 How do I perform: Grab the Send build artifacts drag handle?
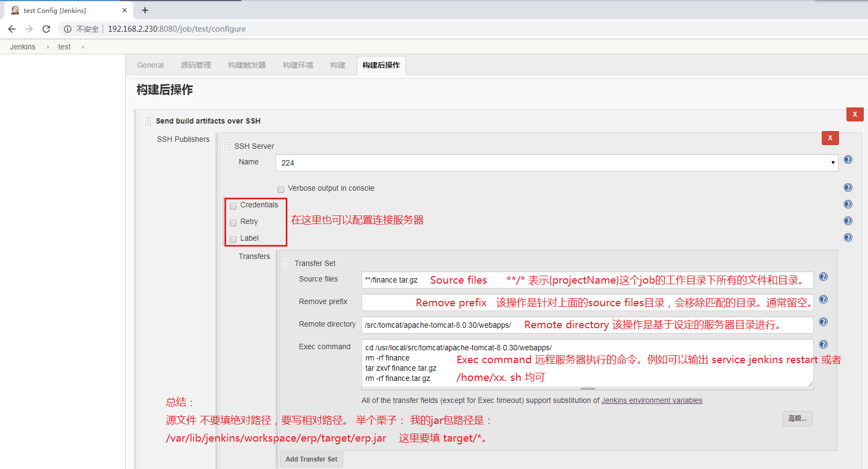click(148, 121)
